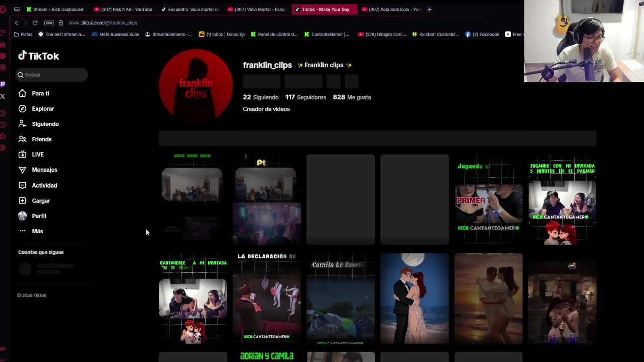Screen dimensions: 644x362
Task: Open the Friends section
Action: pyautogui.click(x=35, y=139)
